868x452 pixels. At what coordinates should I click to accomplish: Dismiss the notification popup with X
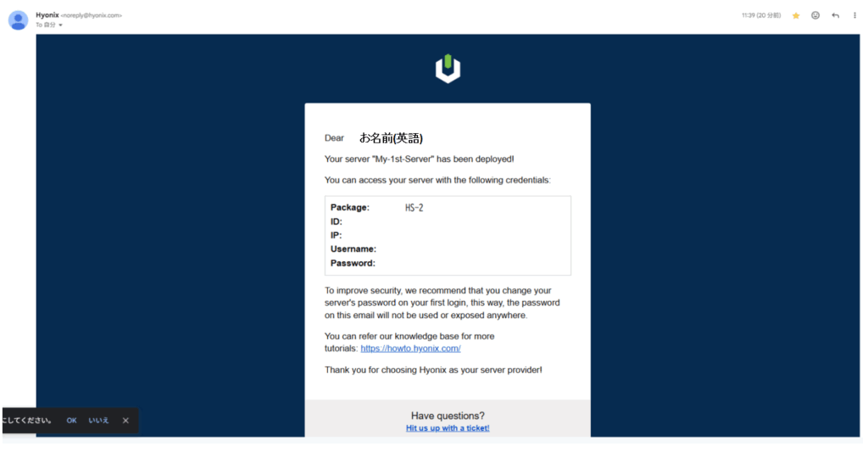coord(125,421)
